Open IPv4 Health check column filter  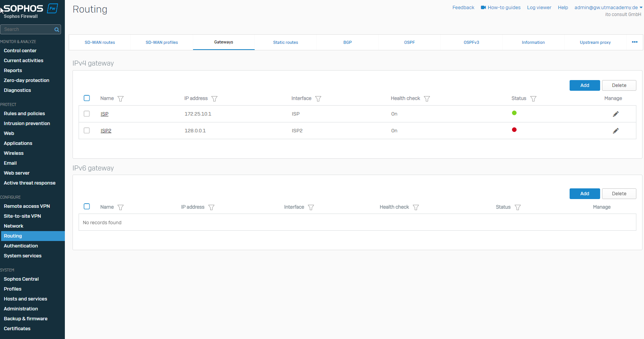click(x=427, y=99)
